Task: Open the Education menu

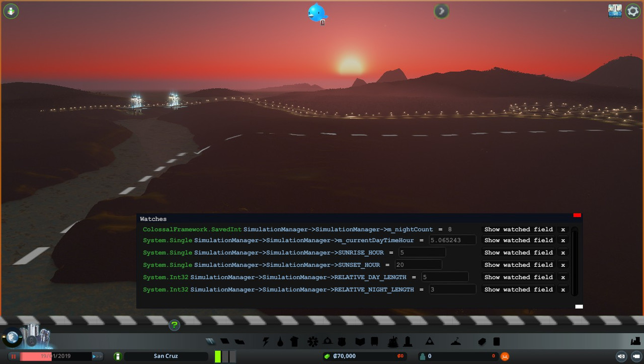Action: coord(360,342)
